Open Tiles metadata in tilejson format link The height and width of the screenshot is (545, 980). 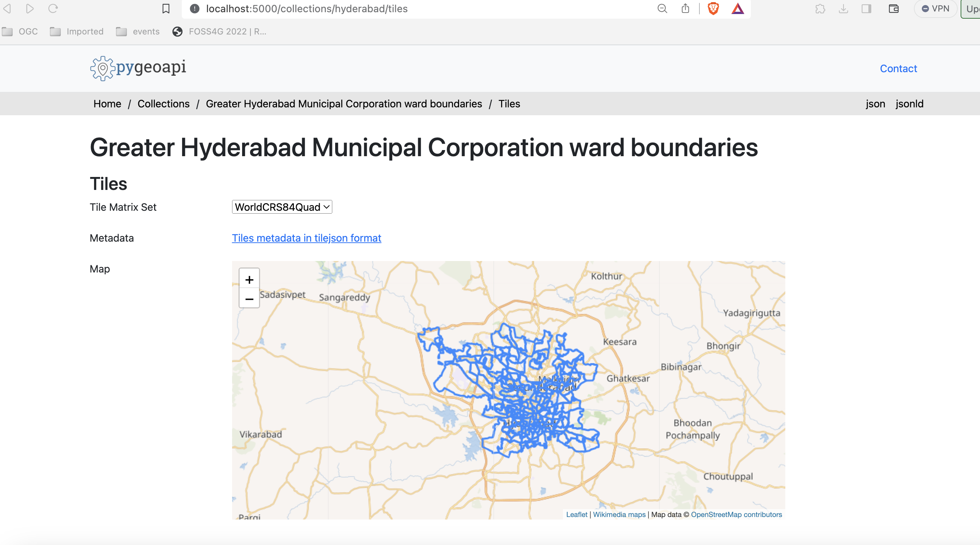306,238
